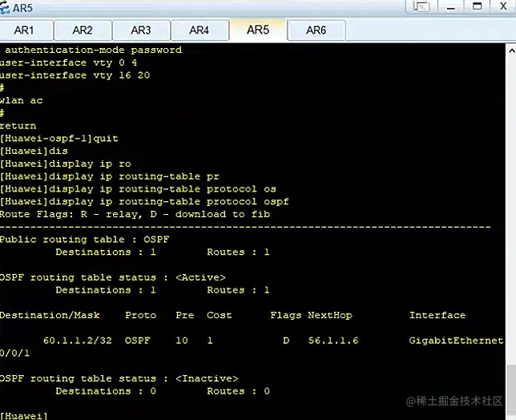Click the '[Huawei-ospf-1]quit' line
Screen dimensions: 516x420
[x=59, y=138]
